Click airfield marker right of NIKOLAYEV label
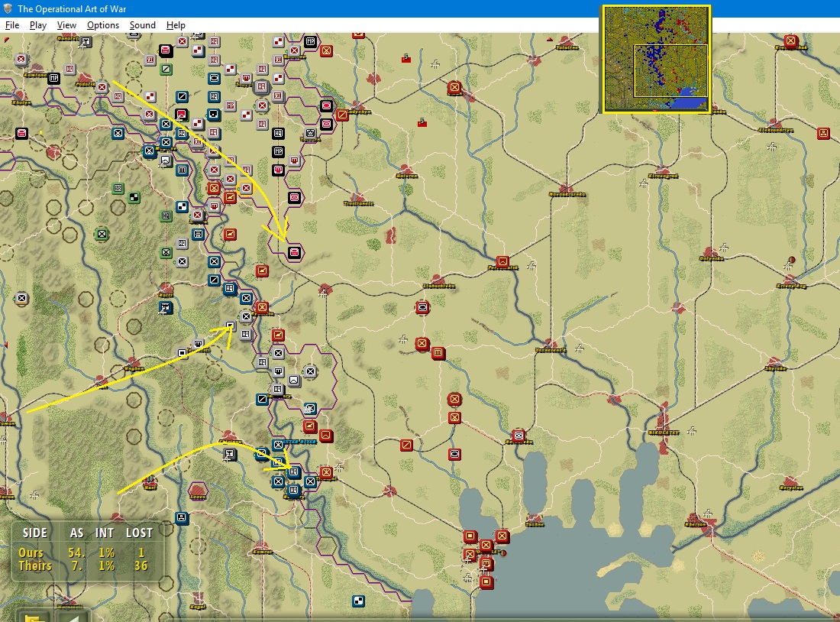This screenshot has height=622, width=840. pyautogui.click(x=692, y=430)
